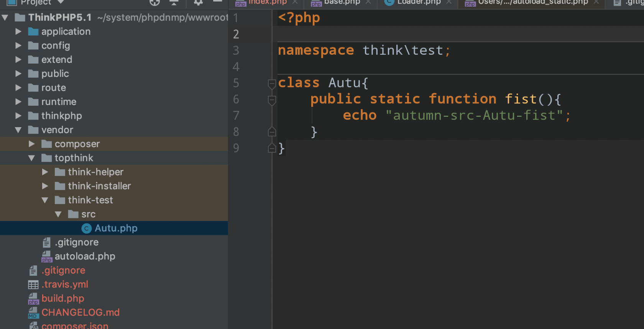The height and width of the screenshot is (329, 644).
Task: Click line number 2 in the gutter
Action: click(236, 34)
